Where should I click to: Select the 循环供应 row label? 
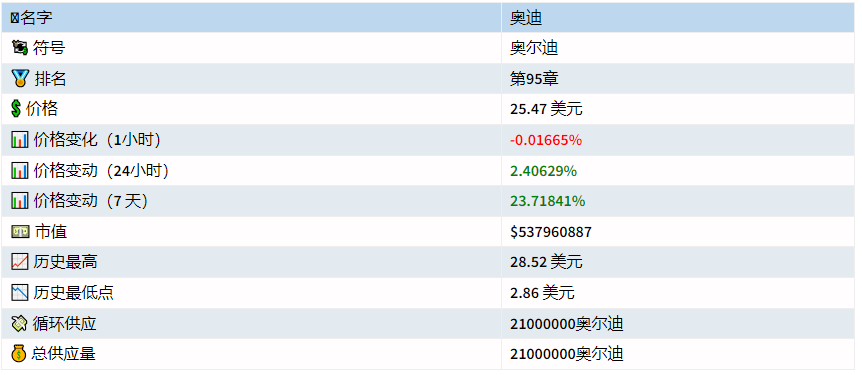(x=64, y=324)
